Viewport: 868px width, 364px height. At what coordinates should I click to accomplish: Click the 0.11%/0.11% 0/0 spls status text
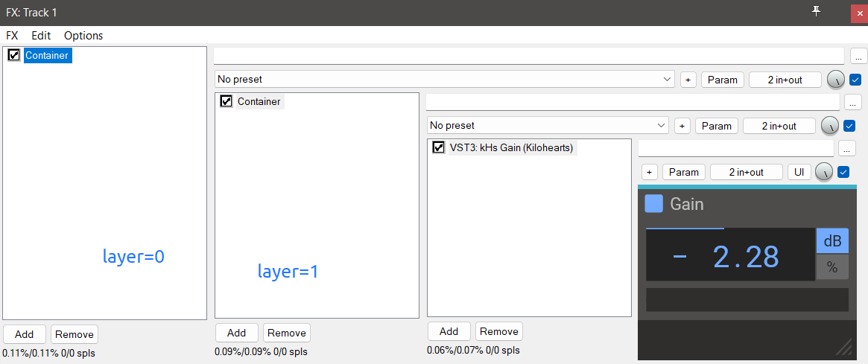click(48, 352)
